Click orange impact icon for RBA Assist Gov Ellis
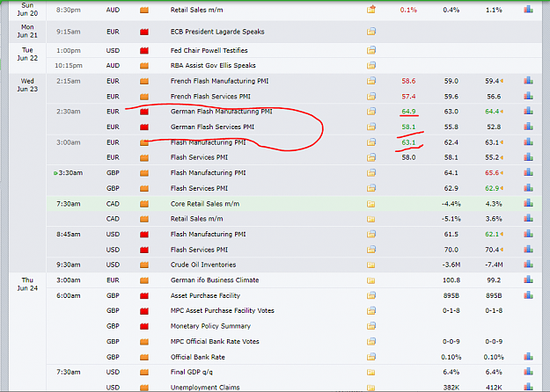 pos(144,66)
